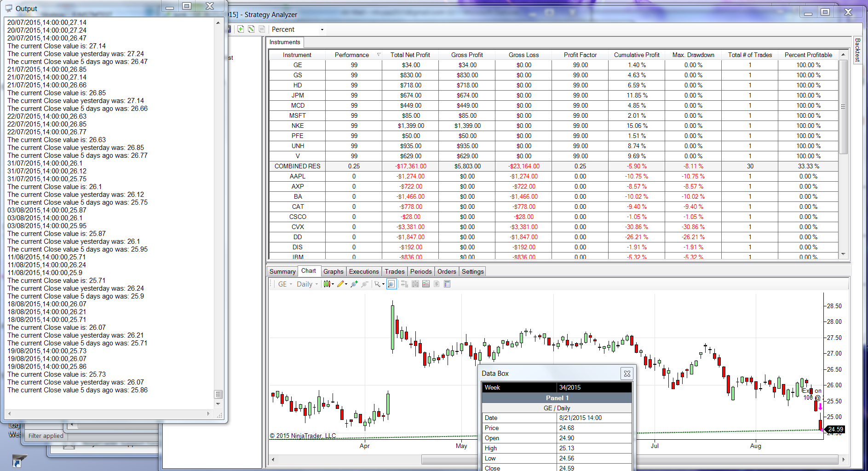Sort by Total # of Trades column
Image resolution: width=868 pixels, height=471 pixels.
(750, 55)
